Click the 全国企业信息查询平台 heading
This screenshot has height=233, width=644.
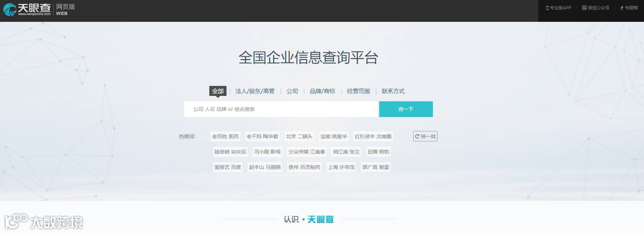point(308,58)
